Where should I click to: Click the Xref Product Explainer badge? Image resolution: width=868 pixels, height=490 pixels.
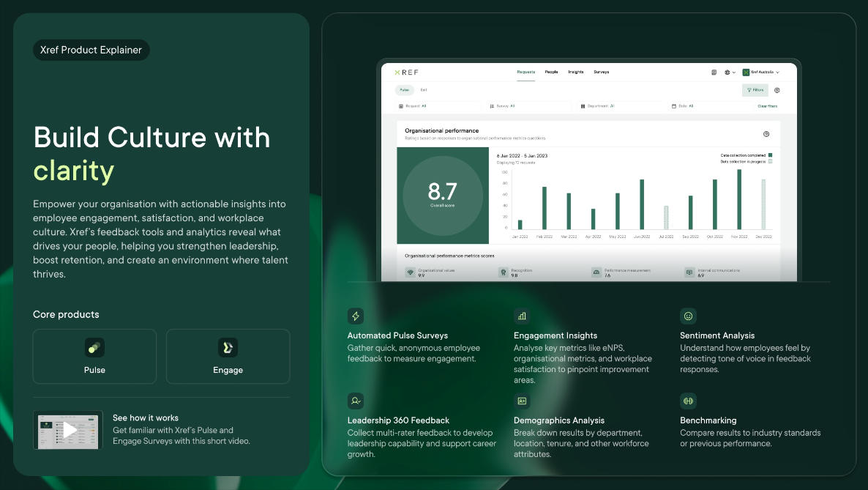point(91,50)
